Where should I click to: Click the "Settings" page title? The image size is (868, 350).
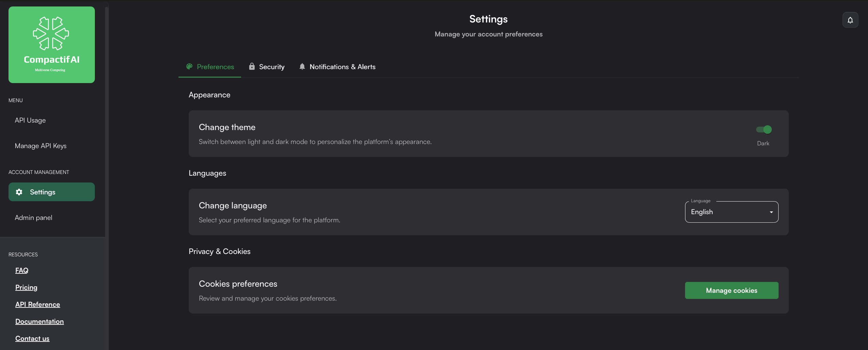click(x=489, y=19)
